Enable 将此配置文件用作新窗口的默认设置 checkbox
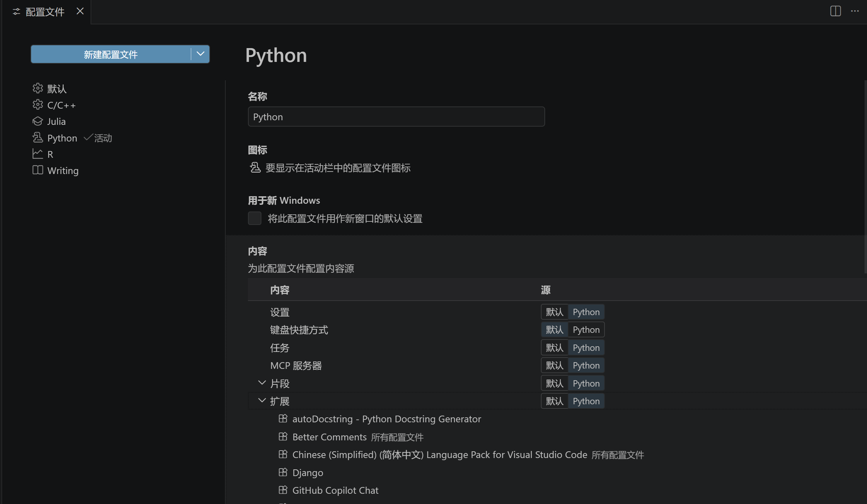This screenshot has width=867, height=504. [x=254, y=218]
